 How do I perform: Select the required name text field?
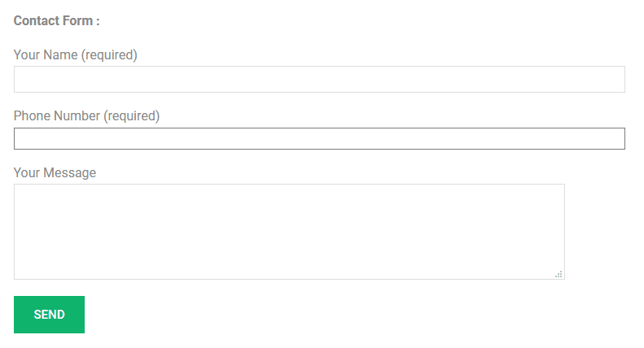coord(319,79)
